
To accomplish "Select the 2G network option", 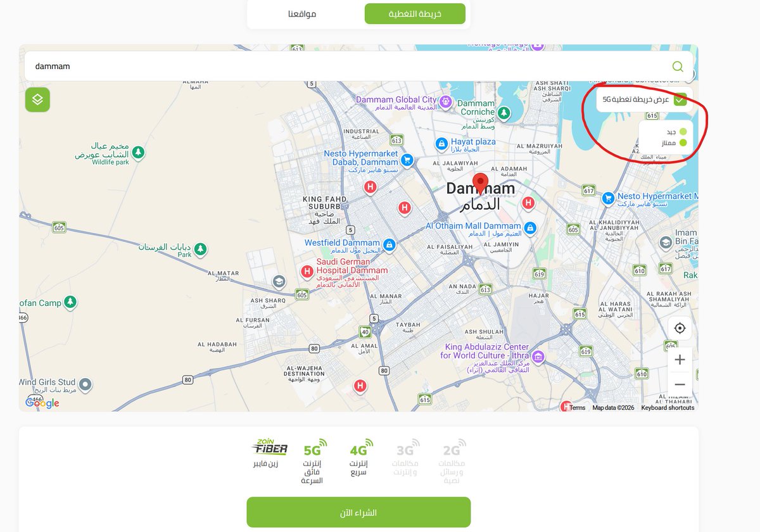I will click(451, 460).
